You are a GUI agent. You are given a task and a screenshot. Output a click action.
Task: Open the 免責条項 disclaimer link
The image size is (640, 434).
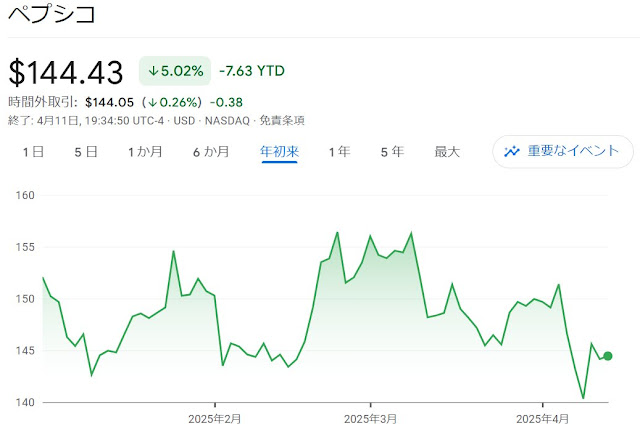click(282, 120)
